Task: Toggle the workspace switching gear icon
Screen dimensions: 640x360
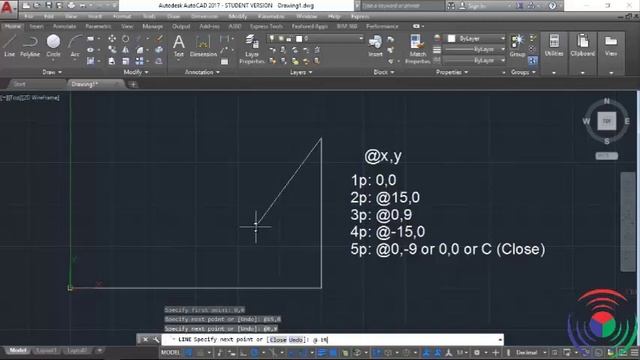Action: [476, 352]
